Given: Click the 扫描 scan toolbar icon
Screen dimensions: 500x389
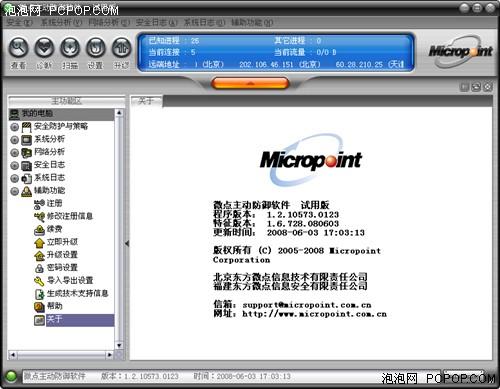Looking at the screenshot, I should [70, 47].
